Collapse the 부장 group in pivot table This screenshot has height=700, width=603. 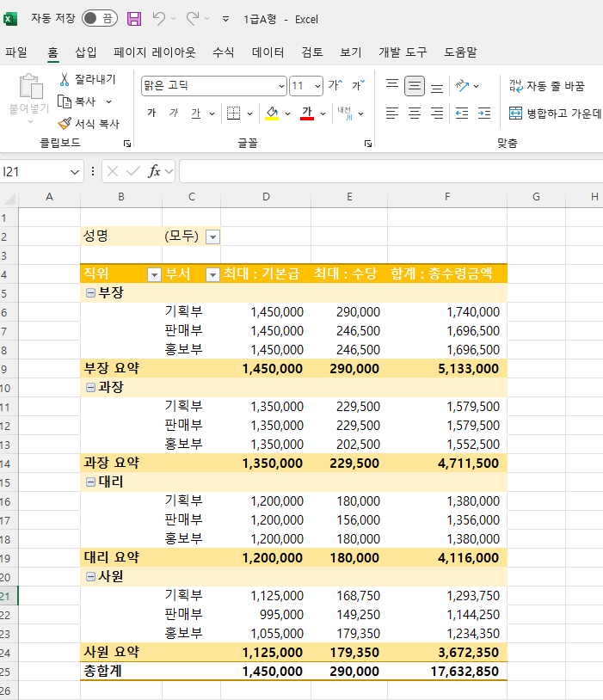tap(90, 293)
